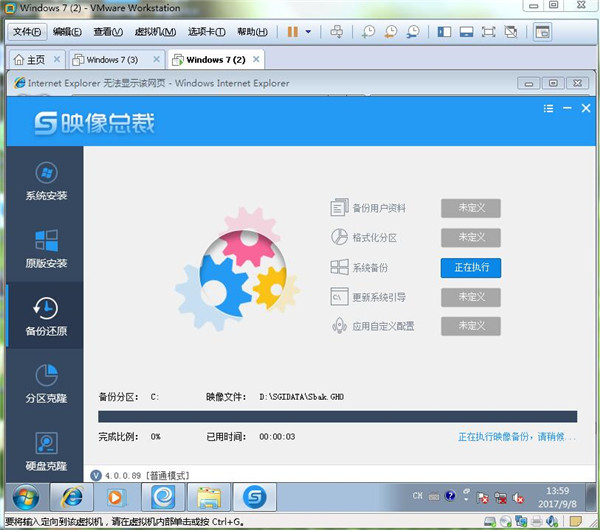Open Windows Explorer folder in taskbar

tap(209, 497)
